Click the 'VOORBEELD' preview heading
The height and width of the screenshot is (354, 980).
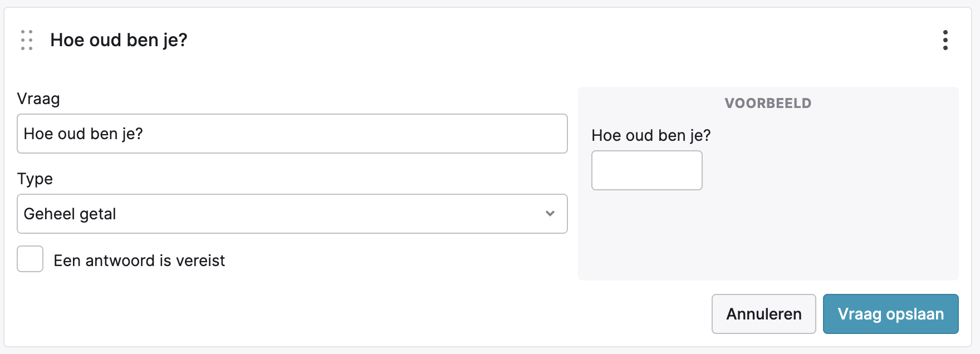click(768, 103)
